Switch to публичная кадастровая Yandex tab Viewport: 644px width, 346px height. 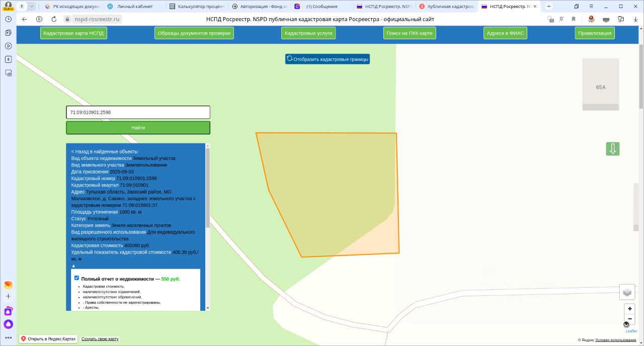446,7
